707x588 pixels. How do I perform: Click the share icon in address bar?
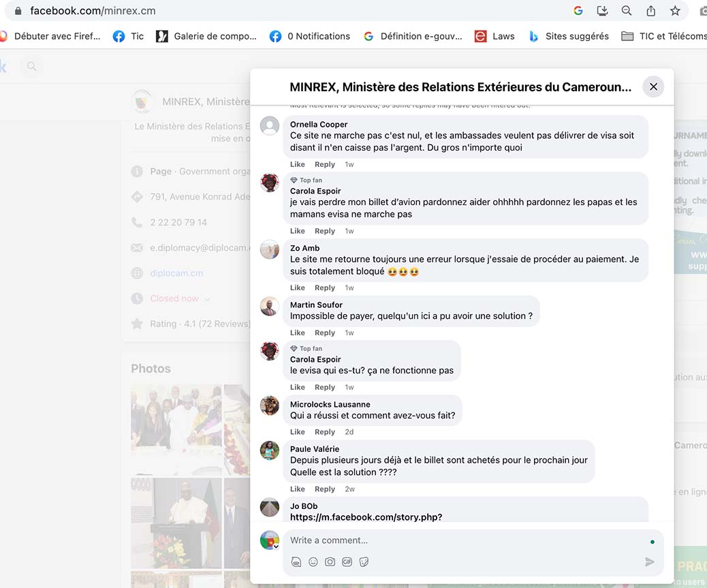[x=651, y=11]
